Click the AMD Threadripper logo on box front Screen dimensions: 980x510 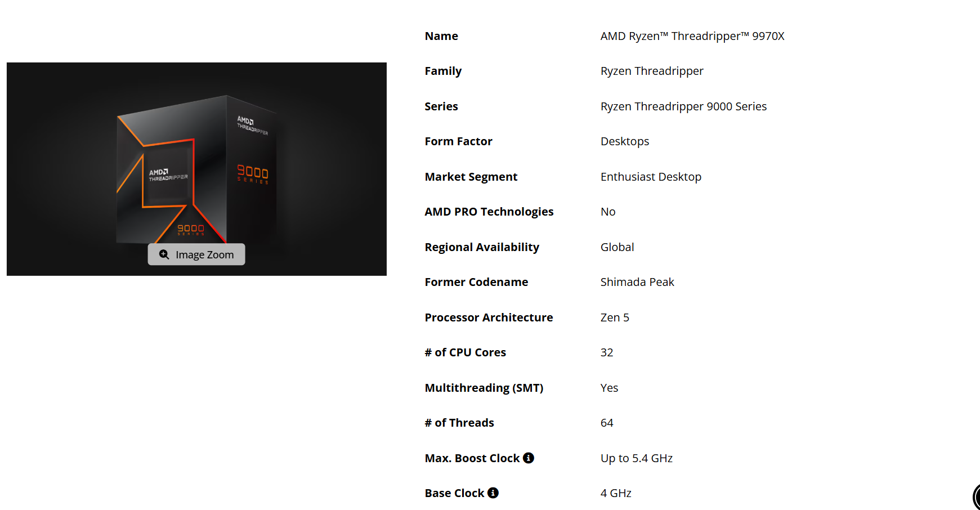tap(168, 175)
